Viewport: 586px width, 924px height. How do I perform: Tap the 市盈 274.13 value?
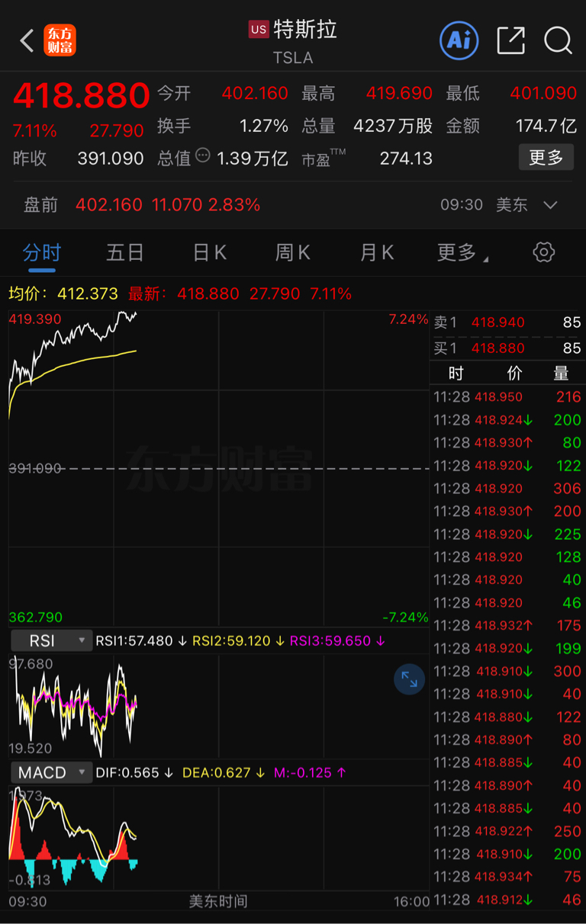point(406,159)
